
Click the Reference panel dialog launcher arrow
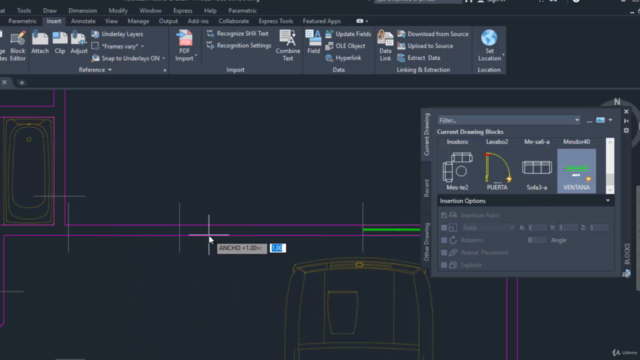click(x=164, y=70)
